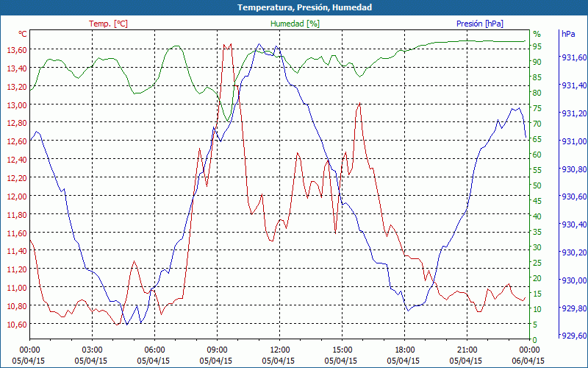
Task: Click temperature axis value 11,80
Action: (17, 214)
